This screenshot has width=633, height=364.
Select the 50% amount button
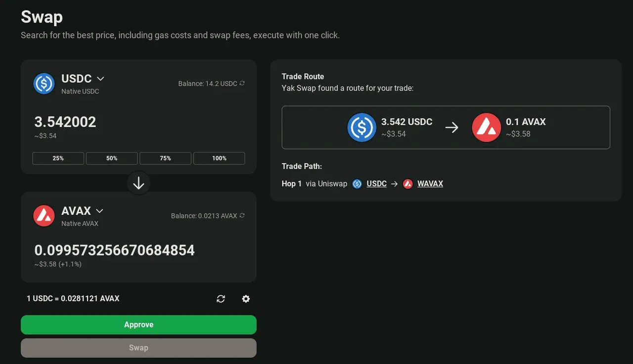[112, 158]
